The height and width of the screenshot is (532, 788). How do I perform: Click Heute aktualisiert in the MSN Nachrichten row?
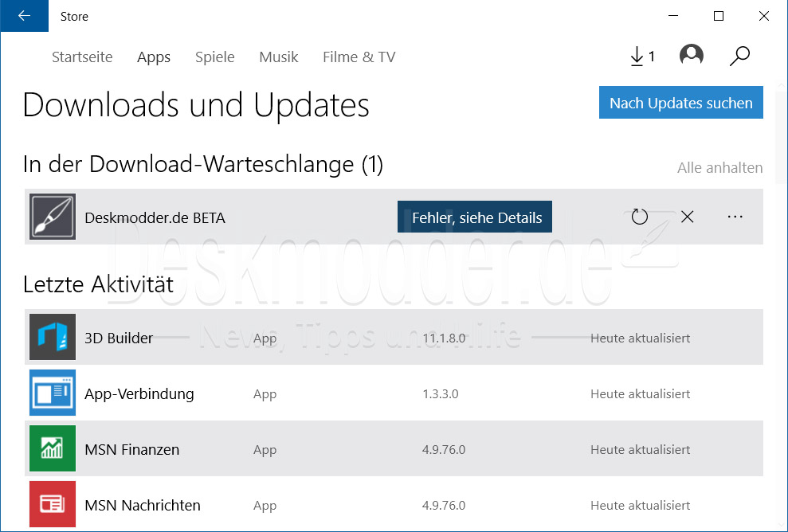click(x=641, y=506)
